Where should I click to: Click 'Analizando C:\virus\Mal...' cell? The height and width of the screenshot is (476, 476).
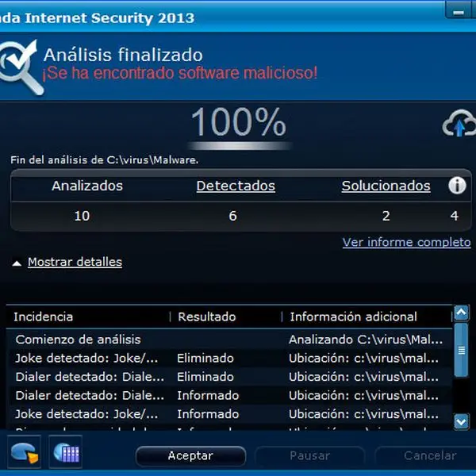click(x=366, y=340)
